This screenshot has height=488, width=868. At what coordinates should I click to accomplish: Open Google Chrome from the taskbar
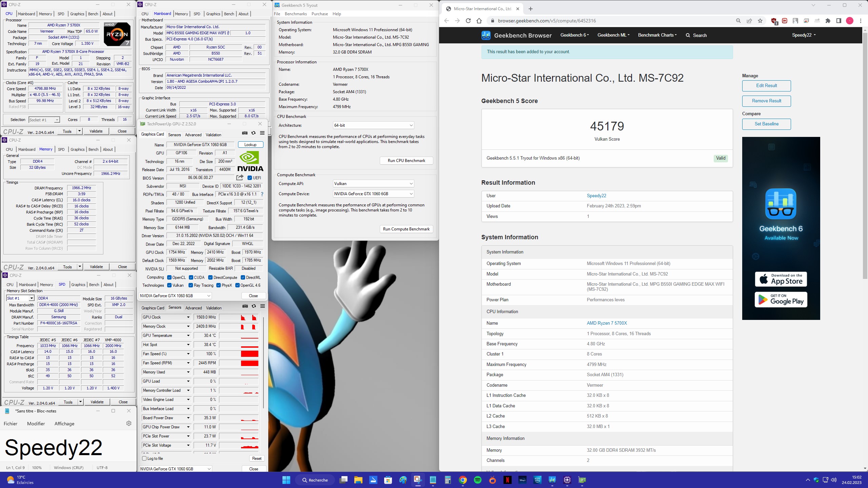(463, 480)
